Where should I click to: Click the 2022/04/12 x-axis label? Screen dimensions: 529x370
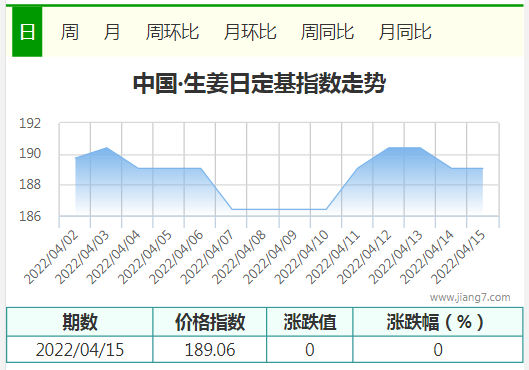click(364, 257)
